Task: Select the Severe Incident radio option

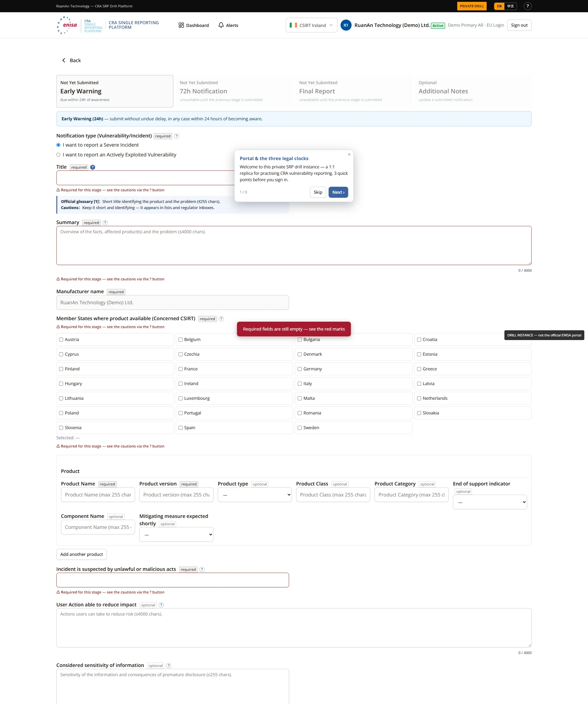Action: pos(58,145)
